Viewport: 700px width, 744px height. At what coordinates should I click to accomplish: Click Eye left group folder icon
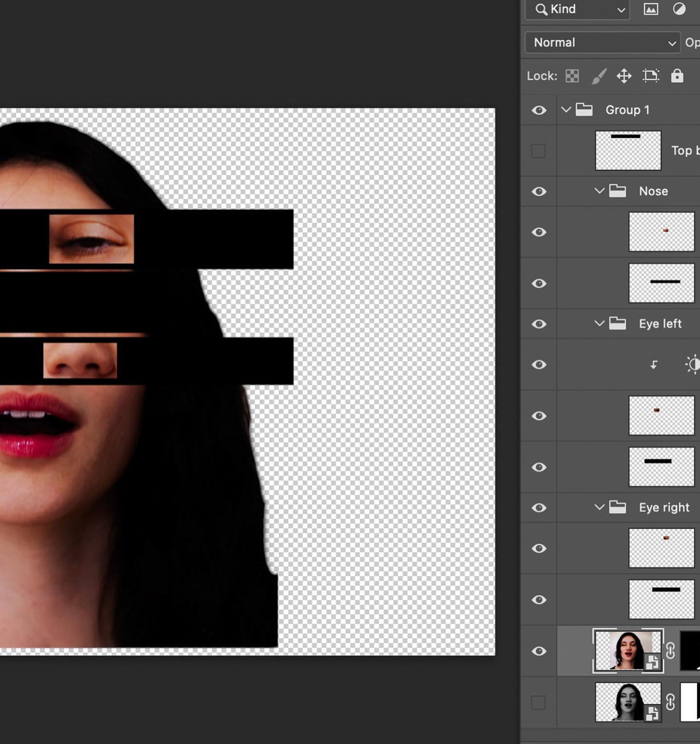[x=617, y=323]
